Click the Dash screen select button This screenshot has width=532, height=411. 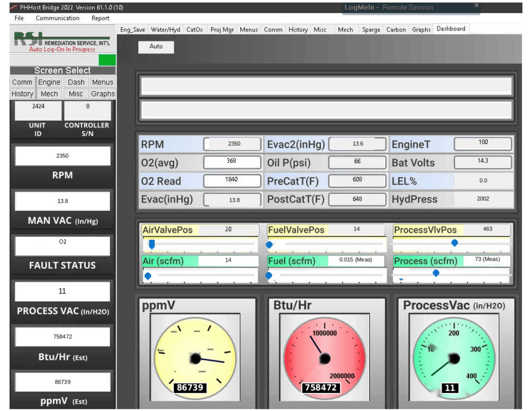[x=76, y=82]
